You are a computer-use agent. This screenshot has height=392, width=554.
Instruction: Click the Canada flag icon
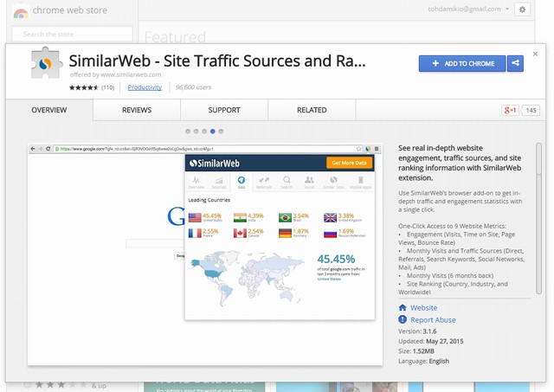tap(240, 233)
